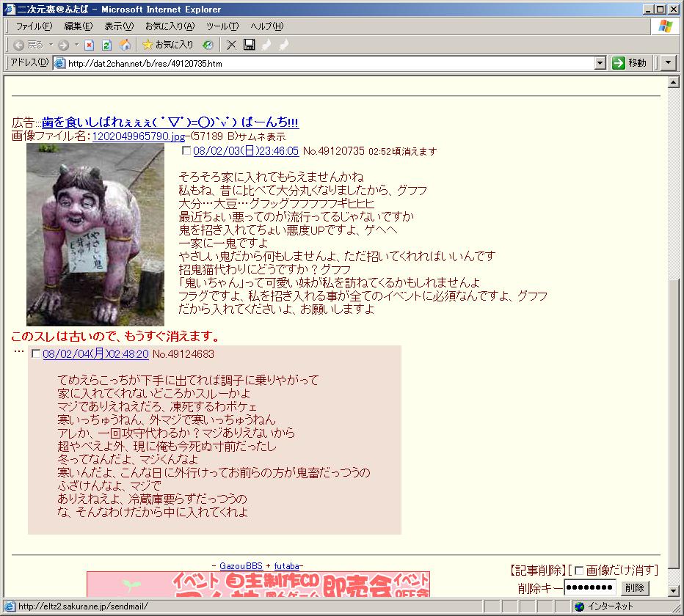This screenshot has width=684, height=616.
Task: Check the box for reply No.49124683
Action: coord(36,354)
